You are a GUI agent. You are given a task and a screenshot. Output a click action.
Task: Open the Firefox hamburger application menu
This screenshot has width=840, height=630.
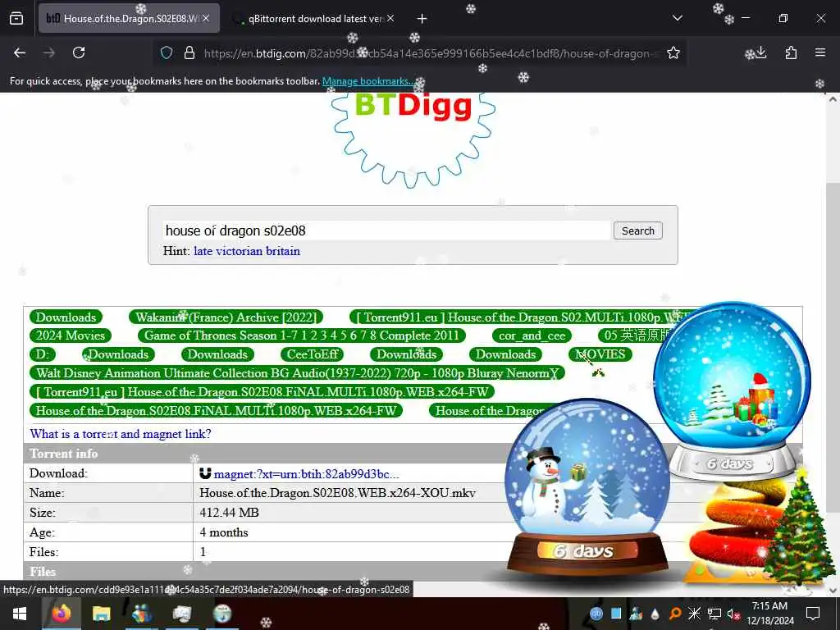point(820,52)
